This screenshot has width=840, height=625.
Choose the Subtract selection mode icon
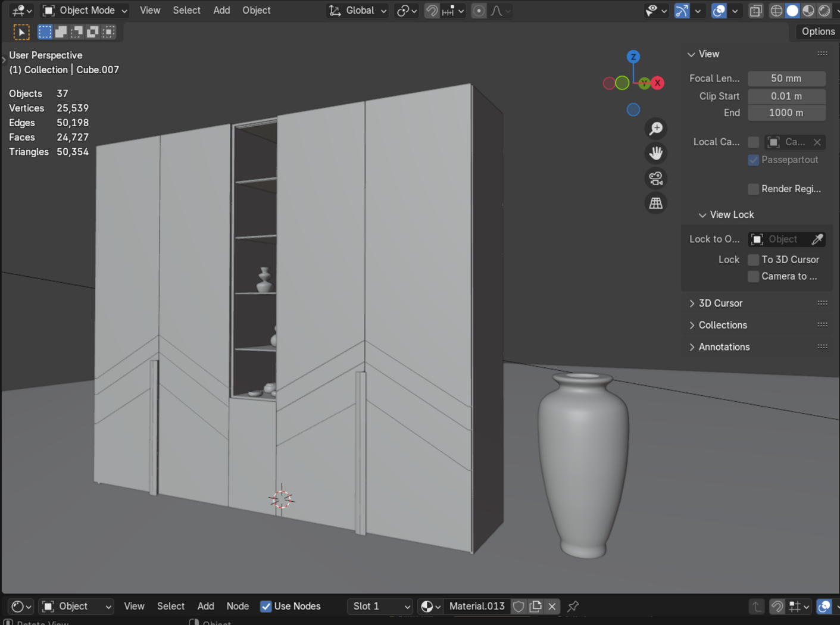(77, 32)
